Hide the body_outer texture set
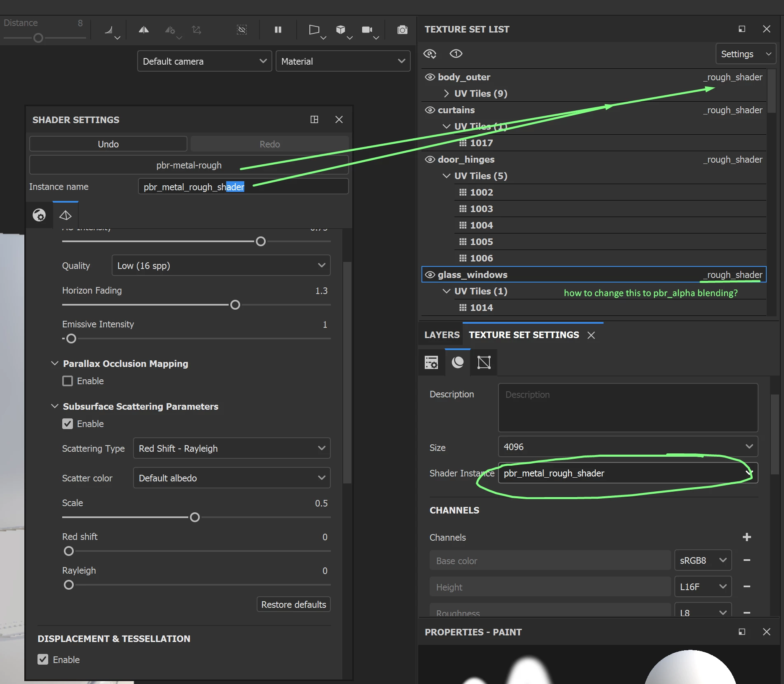The image size is (784, 684). click(x=430, y=77)
